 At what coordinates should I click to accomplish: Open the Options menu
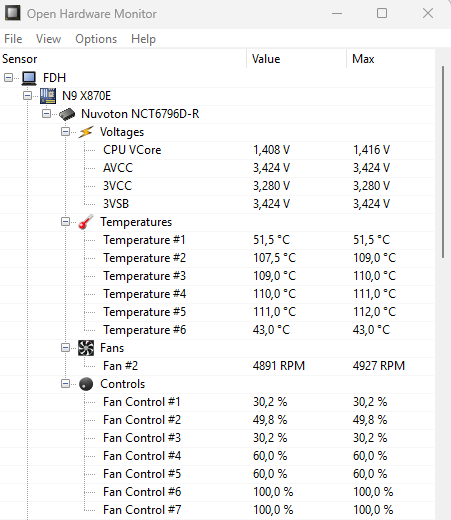coord(96,39)
